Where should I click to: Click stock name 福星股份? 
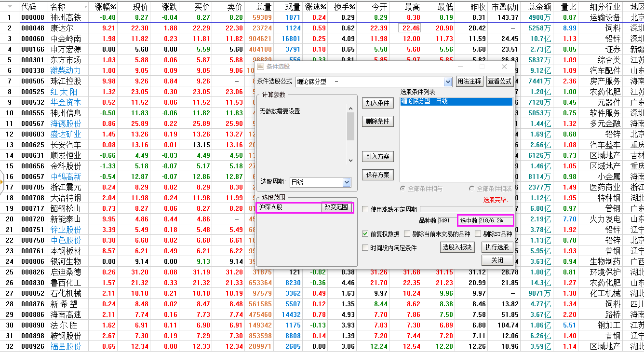pyautogui.click(x=66, y=346)
